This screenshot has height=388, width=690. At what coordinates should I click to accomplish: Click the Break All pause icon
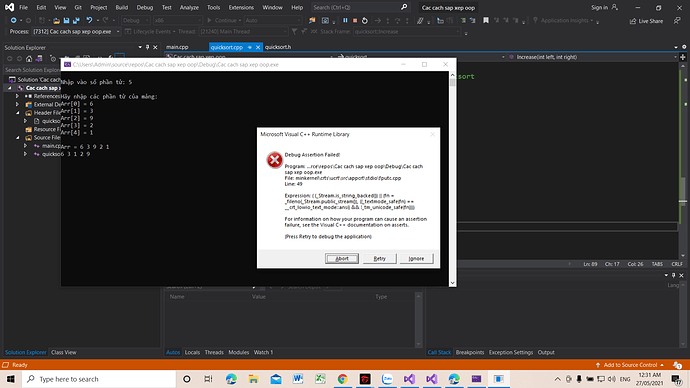click(345, 20)
